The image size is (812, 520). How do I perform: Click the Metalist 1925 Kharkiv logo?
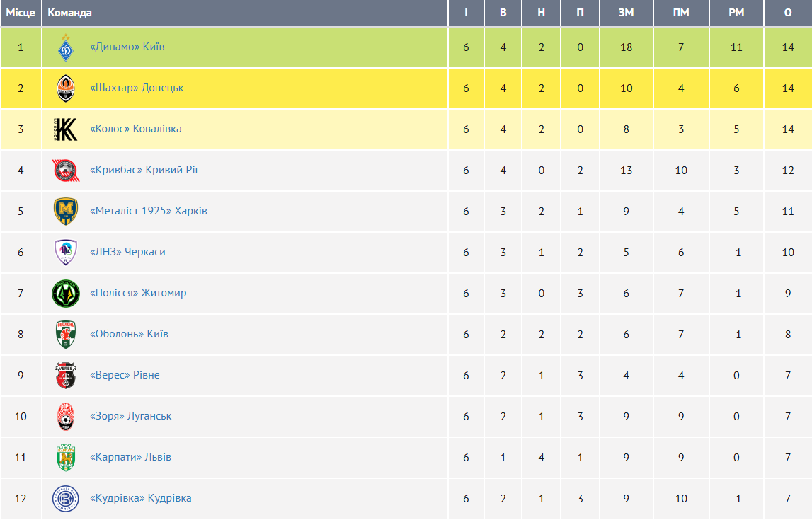point(65,212)
